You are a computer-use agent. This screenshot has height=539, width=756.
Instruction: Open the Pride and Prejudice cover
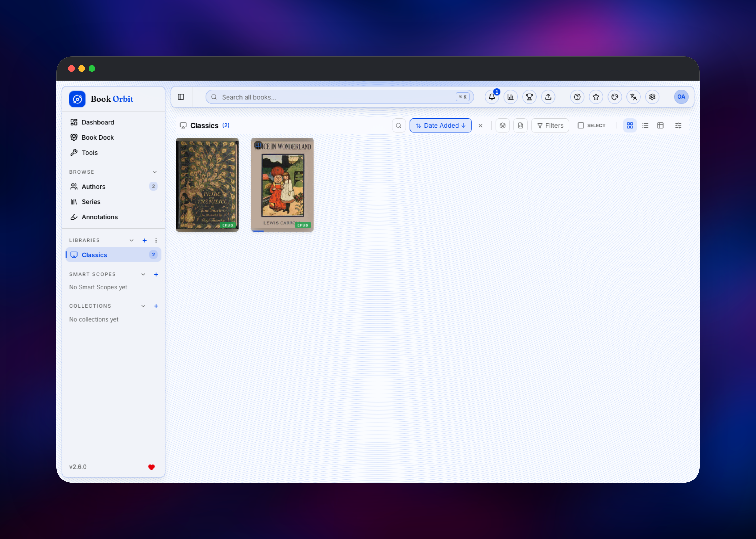(x=207, y=185)
